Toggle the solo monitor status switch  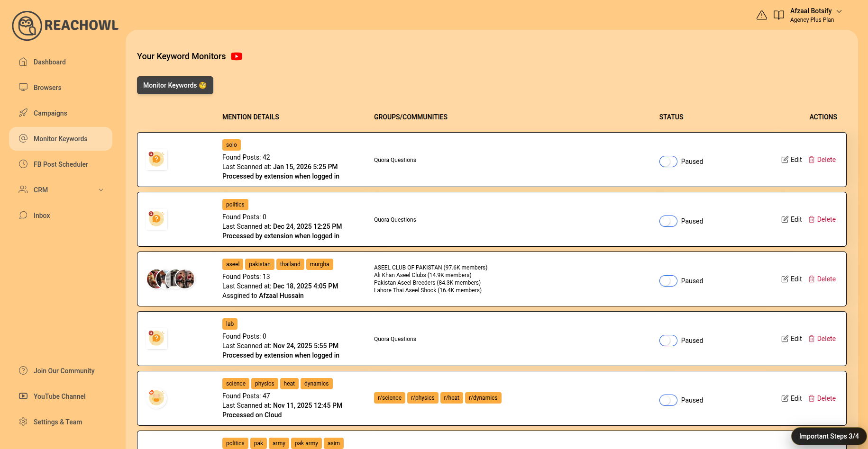pos(668,162)
